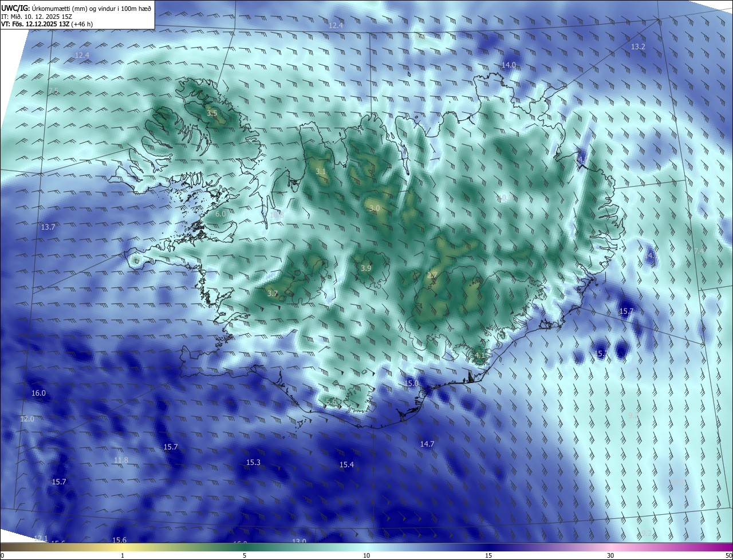Click the '10' tick on the color scale
This screenshot has width=733, height=560.
(366, 555)
